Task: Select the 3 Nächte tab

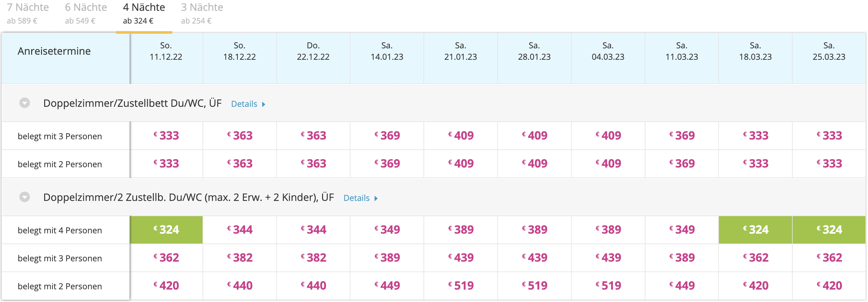Action: (202, 13)
